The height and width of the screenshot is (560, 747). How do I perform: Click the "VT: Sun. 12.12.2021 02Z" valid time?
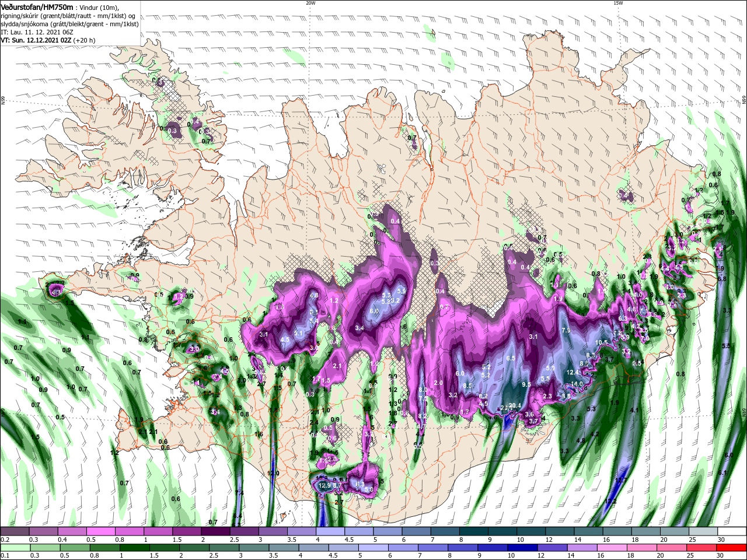point(36,40)
